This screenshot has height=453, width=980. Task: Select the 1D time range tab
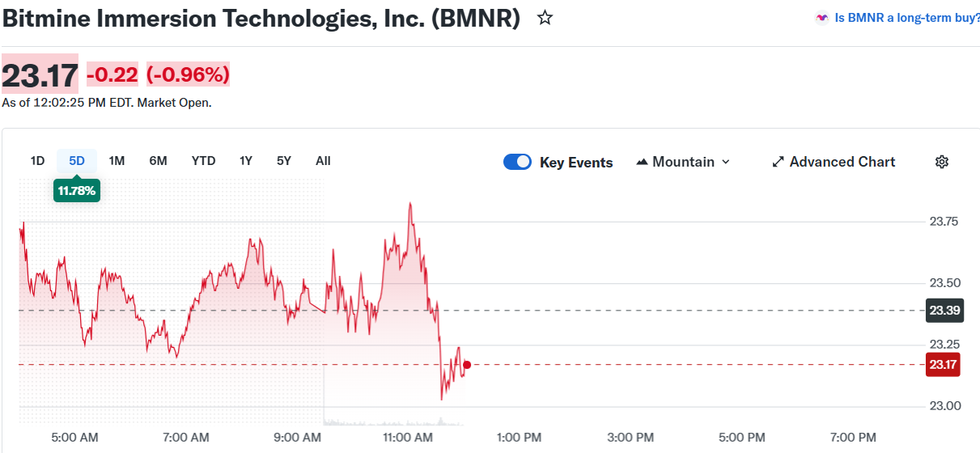coord(37,160)
